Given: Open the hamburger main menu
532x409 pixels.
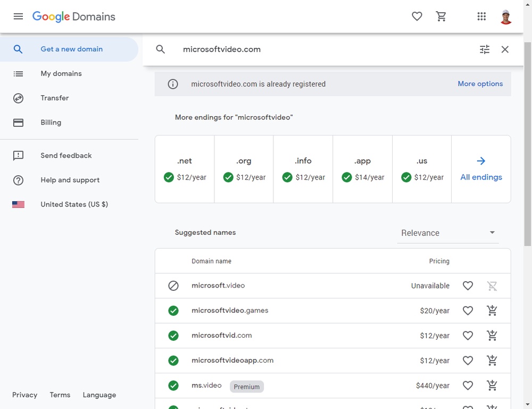Looking at the screenshot, I should 18,17.
